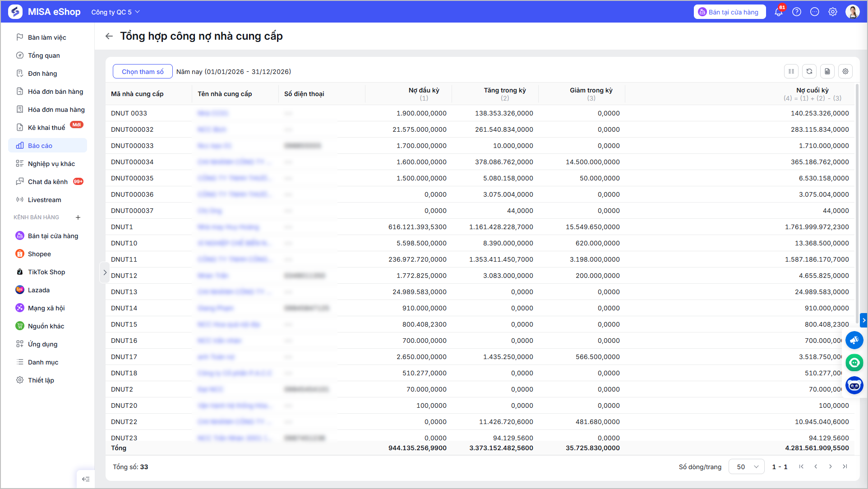The width and height of the screenshot is (868, 489).
Task: Expand the Công ty QC 5 dropdown
Action: click(x=115, y=12)
